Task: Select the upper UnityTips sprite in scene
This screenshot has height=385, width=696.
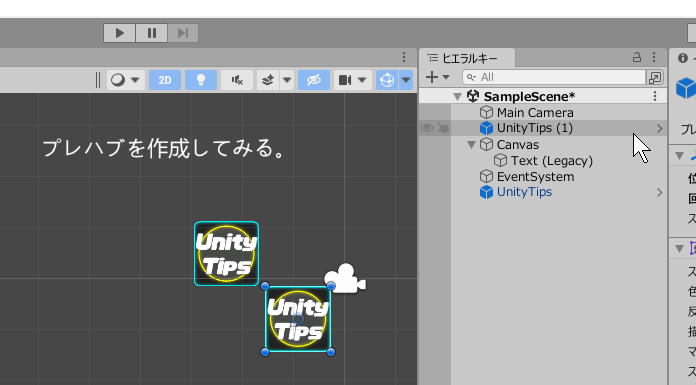Action: (x=226, y=254)
